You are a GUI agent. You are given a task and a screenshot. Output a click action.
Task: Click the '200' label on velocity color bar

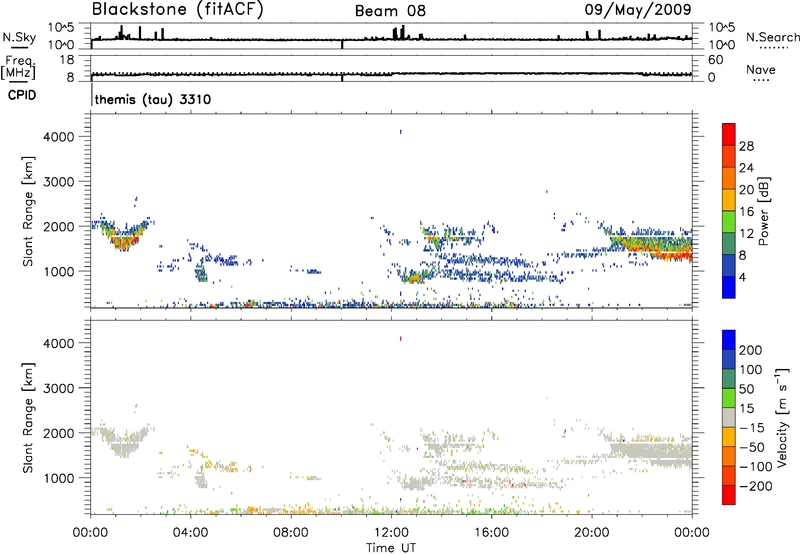coord(751,350)
